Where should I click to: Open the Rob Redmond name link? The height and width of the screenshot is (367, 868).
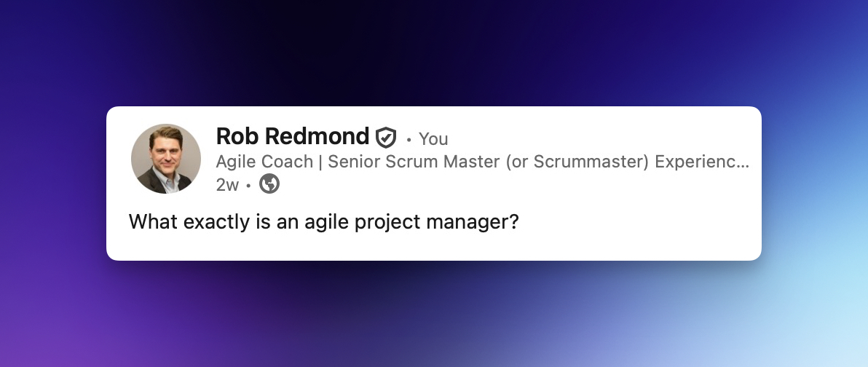[293, 137]
